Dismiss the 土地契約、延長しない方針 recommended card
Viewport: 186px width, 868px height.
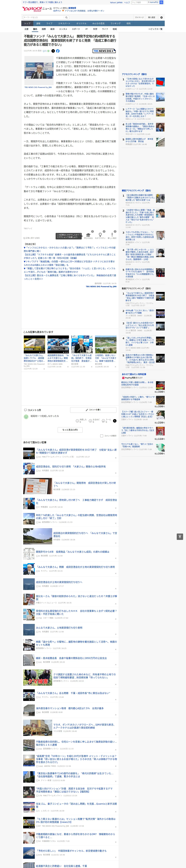pos(115,367)
